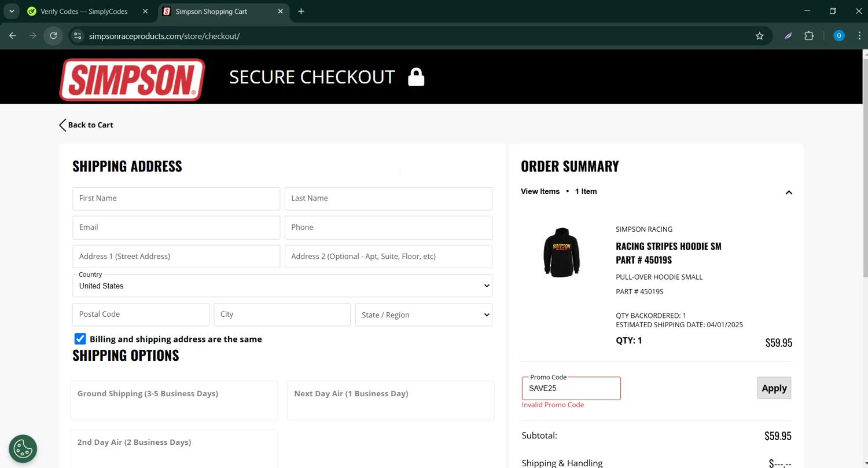The width and height of the screenshot is (868, 468).
Task: Click the View Items label
Action: (x=540, y=191)
